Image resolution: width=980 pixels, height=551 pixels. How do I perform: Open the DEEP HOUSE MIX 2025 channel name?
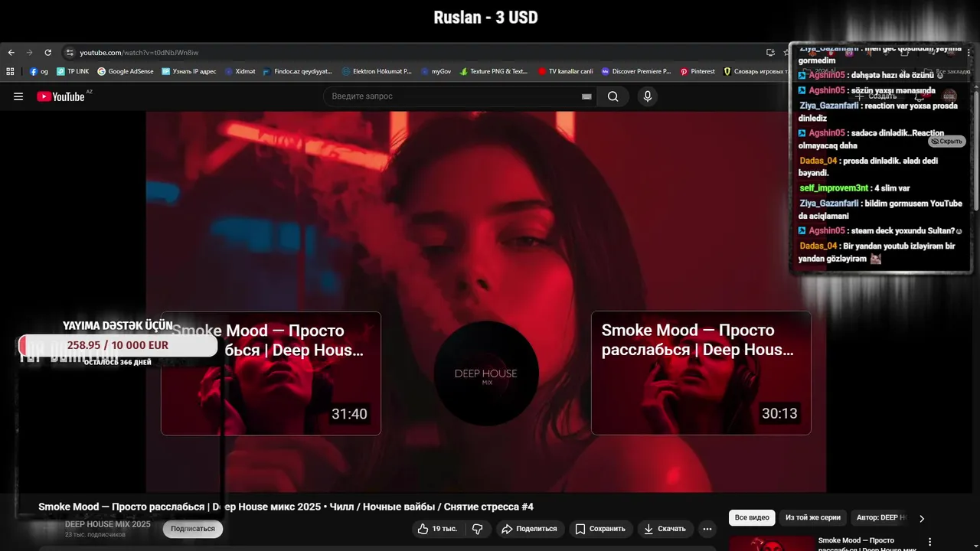(107, 524)
